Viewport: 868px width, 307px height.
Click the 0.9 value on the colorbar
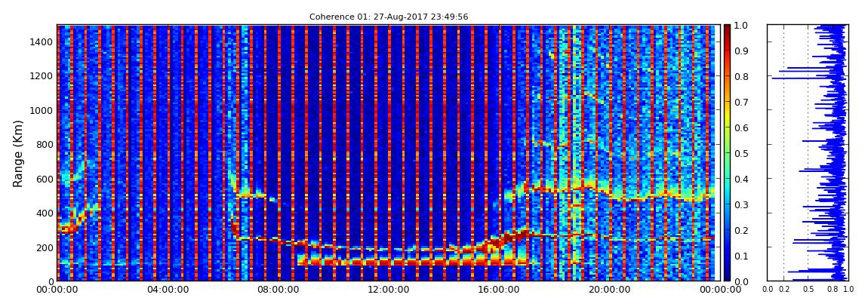740,51
